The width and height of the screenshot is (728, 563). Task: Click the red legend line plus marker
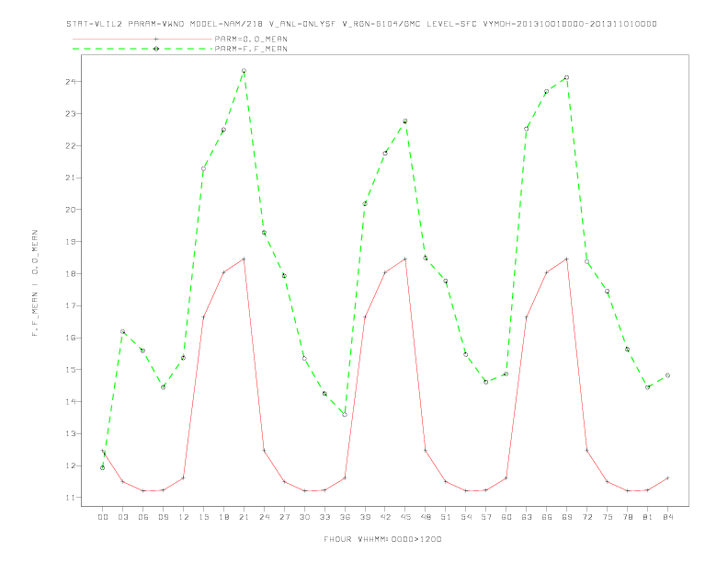(x=156, y=39)
